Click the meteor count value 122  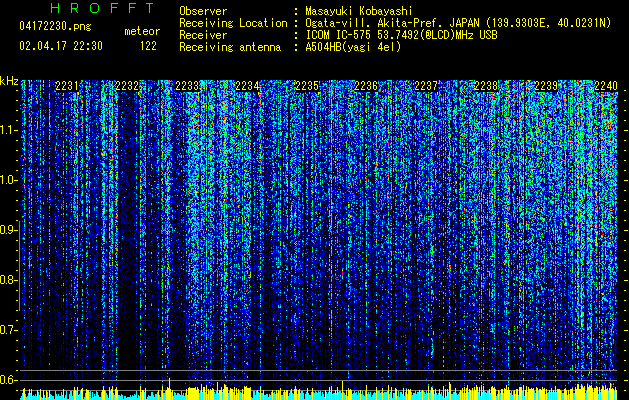click(148, 46)
